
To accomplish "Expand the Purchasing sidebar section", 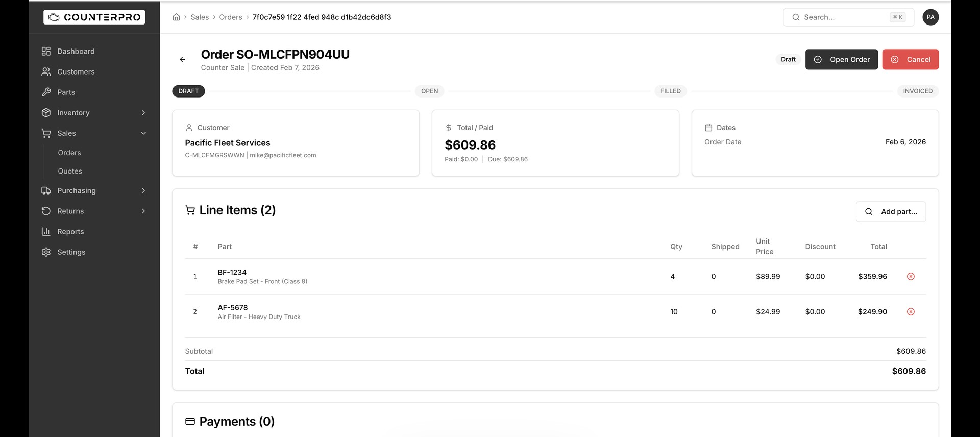I will (143, 191).
